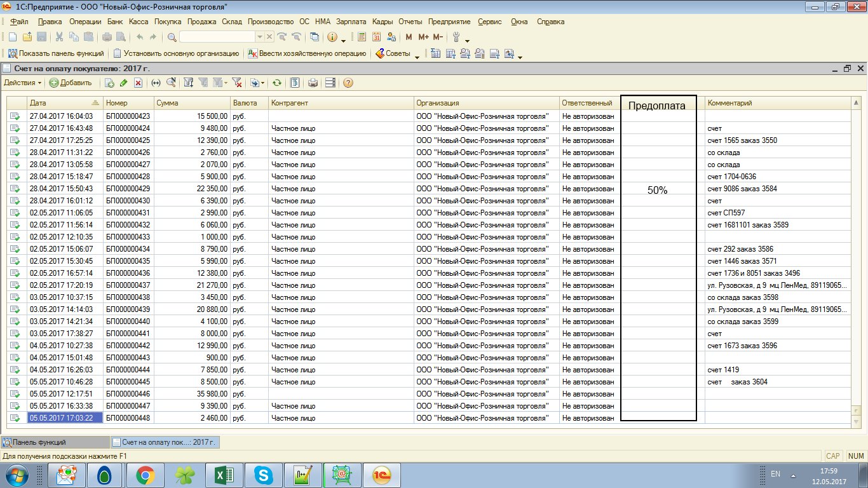The height and width of the screenshot is (488, 868).
Task: Open the Отчеты menu
Action: [410, 22]
